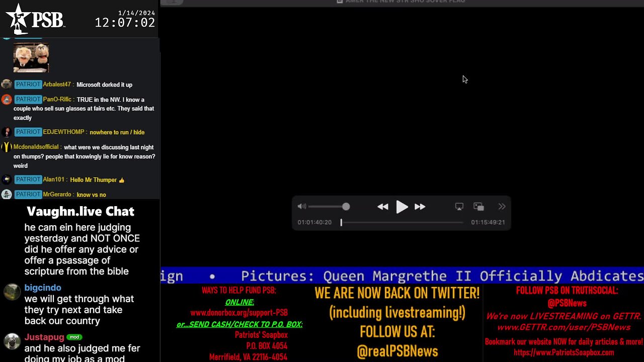Toggle the picture-in-picture icon
The image size is (644, 362).
coord(479,207)
